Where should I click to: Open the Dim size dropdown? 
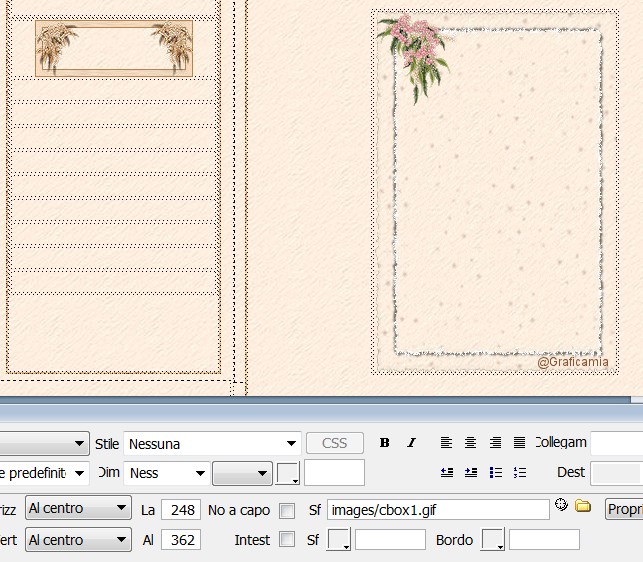click(167, 473)
